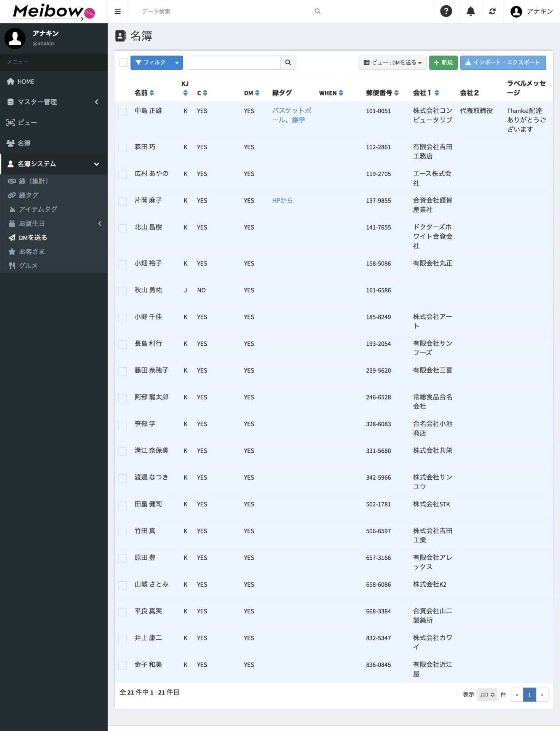
Task: Click the name 井上 康二
Action: pyautogui.click(x=148, y=638)
